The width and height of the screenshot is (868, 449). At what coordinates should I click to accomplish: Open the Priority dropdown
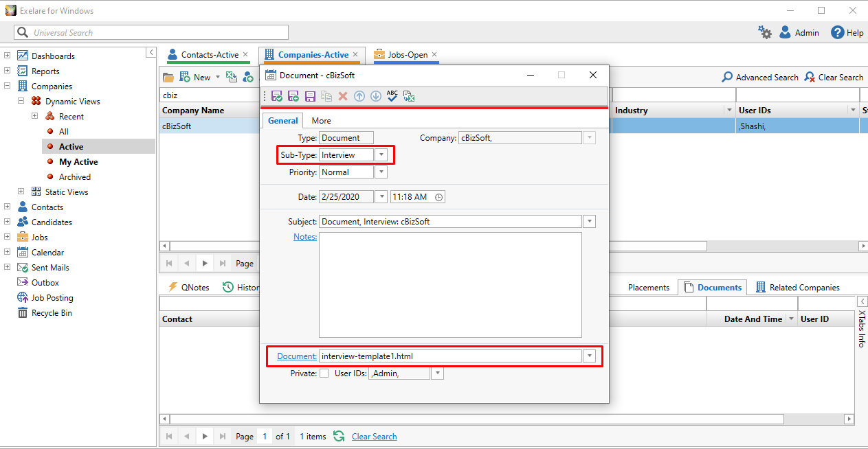[x=381, y=172]
